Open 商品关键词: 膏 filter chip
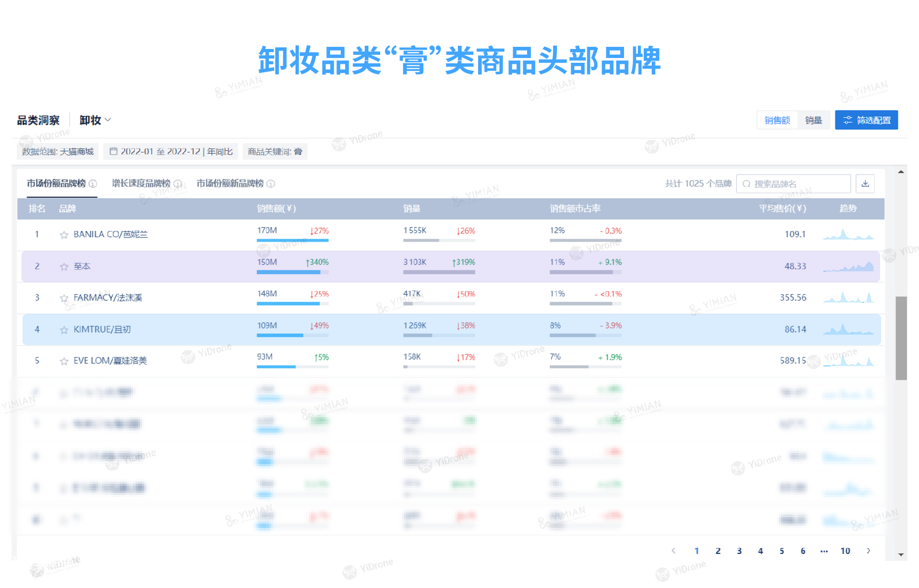Viewport: 919px width, 588px height. pos(275,152)
